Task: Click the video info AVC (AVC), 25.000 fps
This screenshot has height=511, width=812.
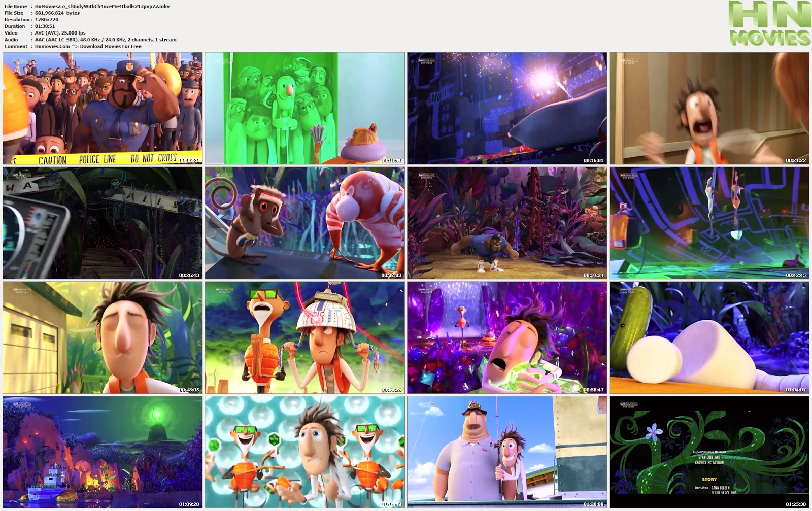Action: pos(60,32)
